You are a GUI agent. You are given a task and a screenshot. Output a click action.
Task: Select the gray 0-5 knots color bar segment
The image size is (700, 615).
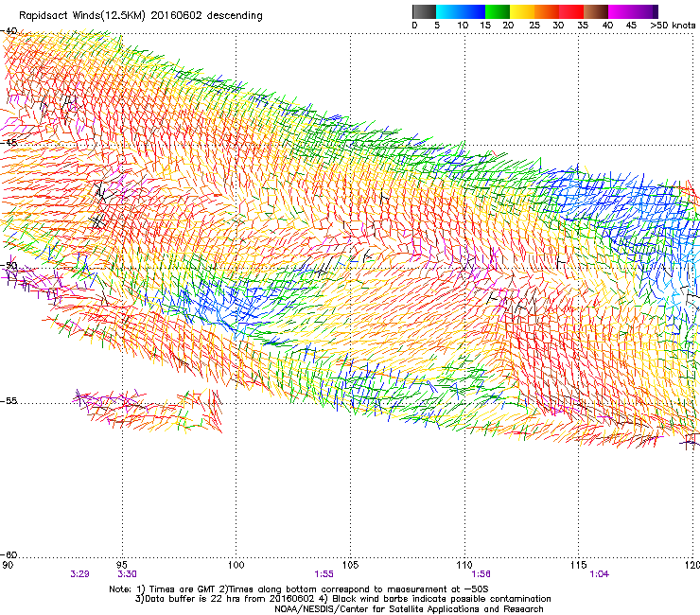[x=425, y=11]
